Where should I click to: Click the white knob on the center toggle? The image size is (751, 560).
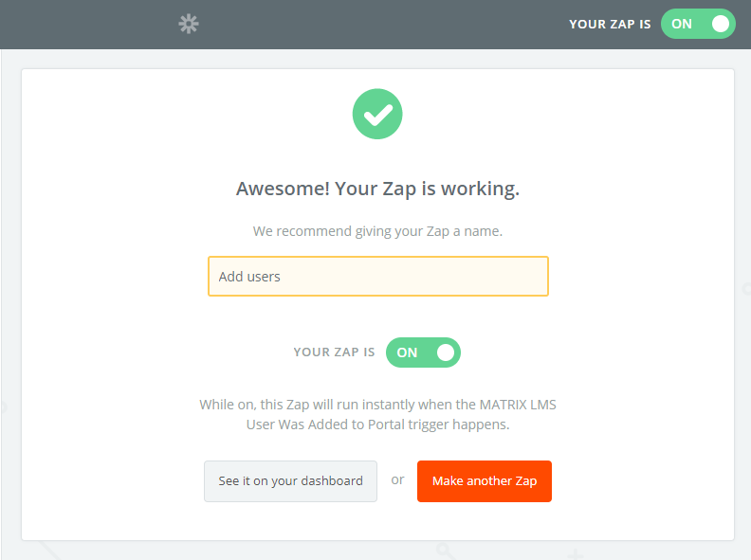446,352
